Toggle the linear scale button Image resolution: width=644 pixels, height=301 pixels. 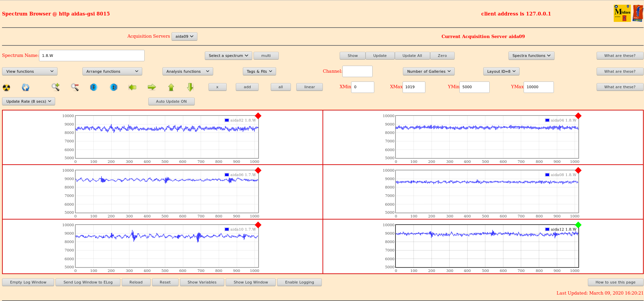pos(309,87)
